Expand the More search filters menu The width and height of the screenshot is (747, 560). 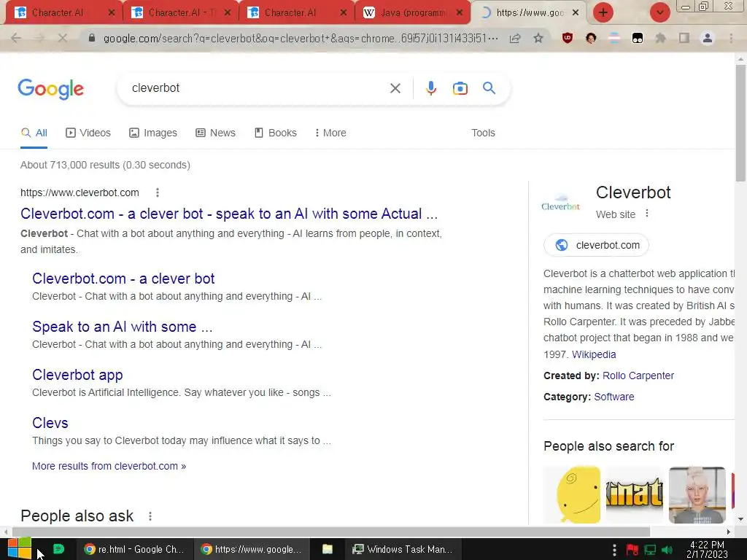pos(330,133)
